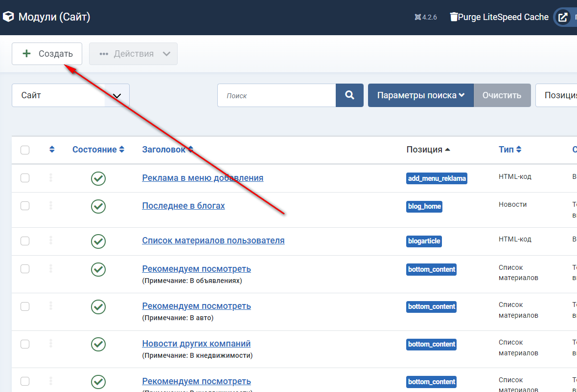Tick the checkbox for Новости других компаний
This screenshot has width=577, height=392.
pyautogui.click(x=25, y=344)
